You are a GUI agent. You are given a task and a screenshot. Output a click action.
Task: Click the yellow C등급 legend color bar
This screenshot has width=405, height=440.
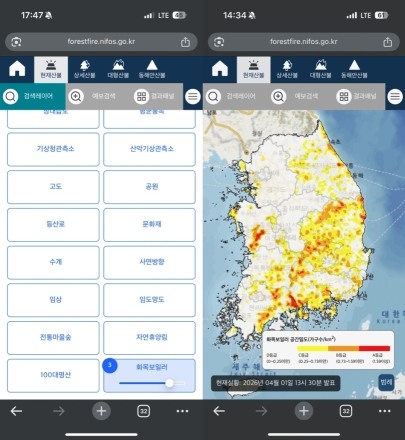(x=313, y=348)
